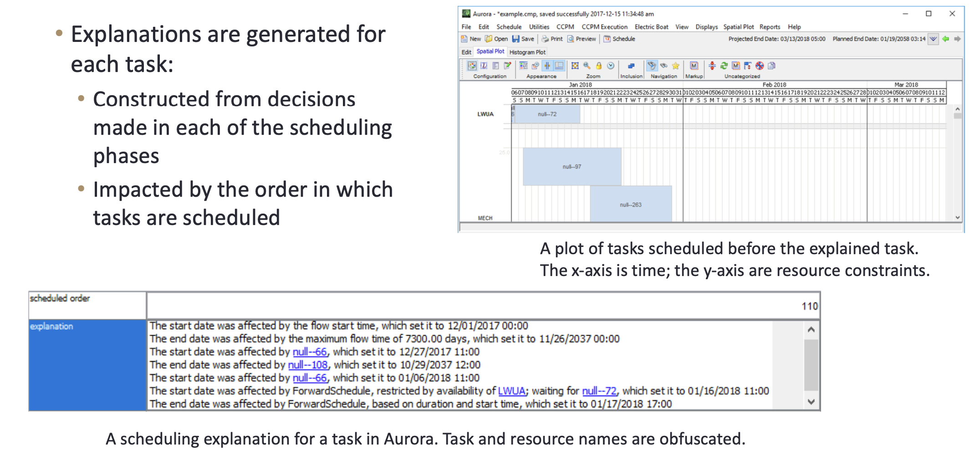Click the green refresh arrows icon
The height and width of the screenshot is (460, 980).
click(x=724, y=66)
